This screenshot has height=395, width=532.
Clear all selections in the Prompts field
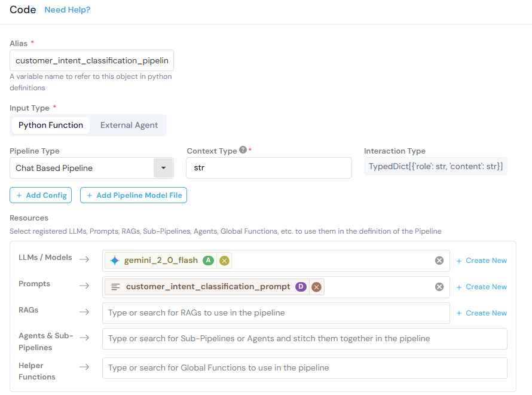point(439,287)
